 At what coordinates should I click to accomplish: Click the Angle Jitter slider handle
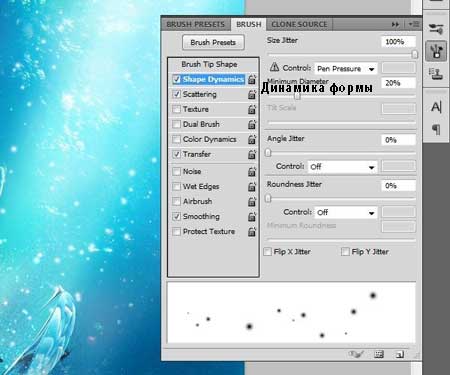point(268,153)
